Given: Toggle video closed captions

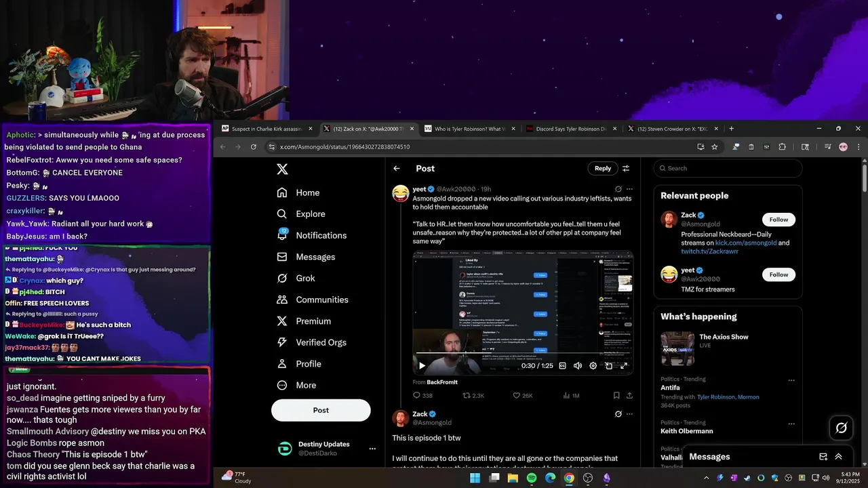Looking at the screenshot, I should pos(562,366).
